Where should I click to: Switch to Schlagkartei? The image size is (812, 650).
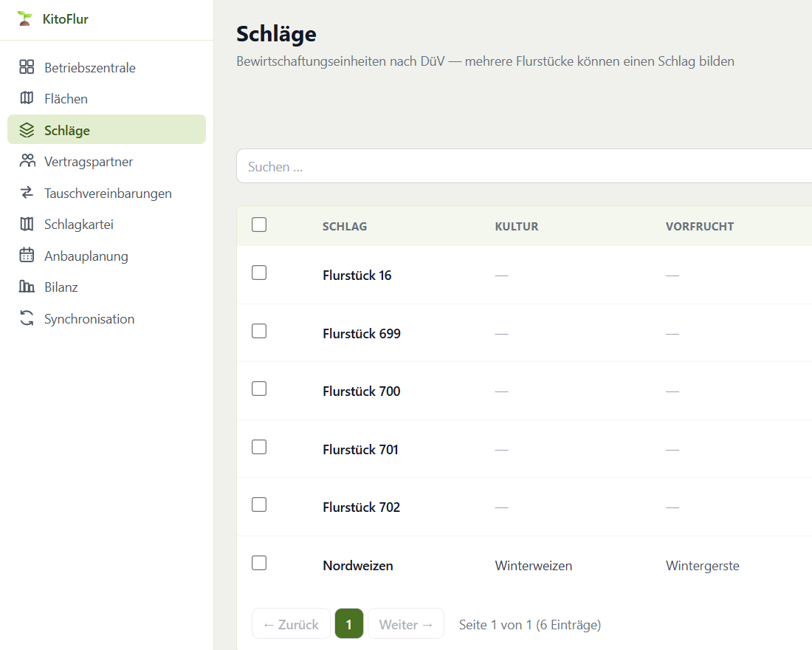click(x=107, y=224)
